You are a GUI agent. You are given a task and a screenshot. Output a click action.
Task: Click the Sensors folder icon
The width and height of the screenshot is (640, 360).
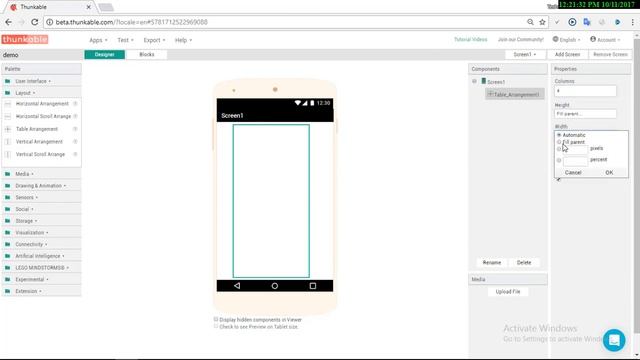(x=8, y=197)
